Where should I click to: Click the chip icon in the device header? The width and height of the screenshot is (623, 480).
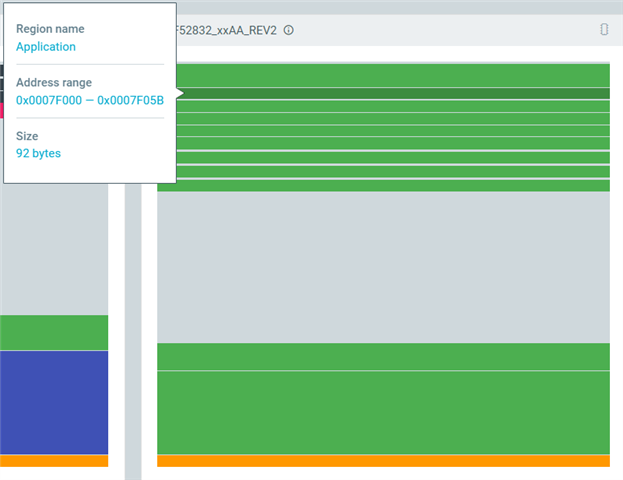pos(604,29)
